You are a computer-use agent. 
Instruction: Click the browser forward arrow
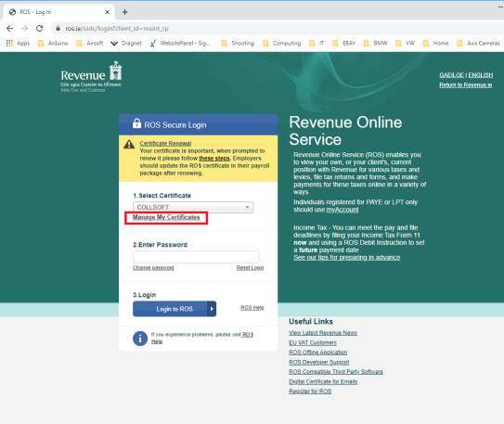(24, 28)
